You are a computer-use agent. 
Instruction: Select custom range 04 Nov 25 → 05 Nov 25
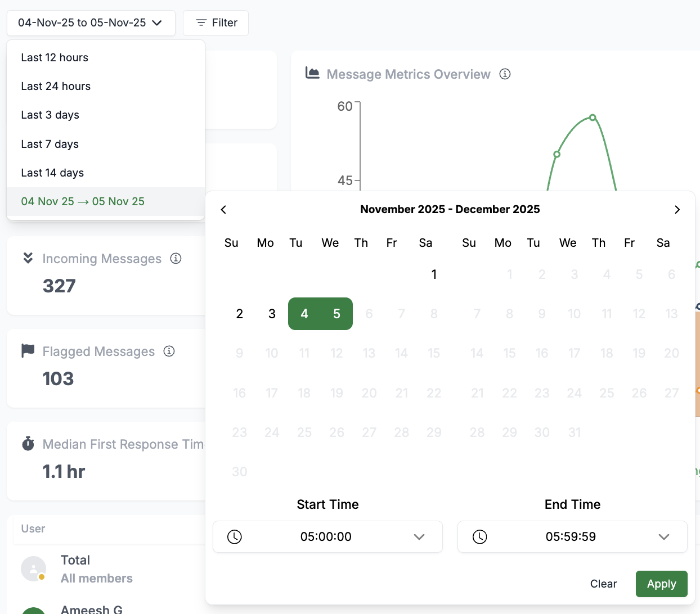click(x=106, y=201)
